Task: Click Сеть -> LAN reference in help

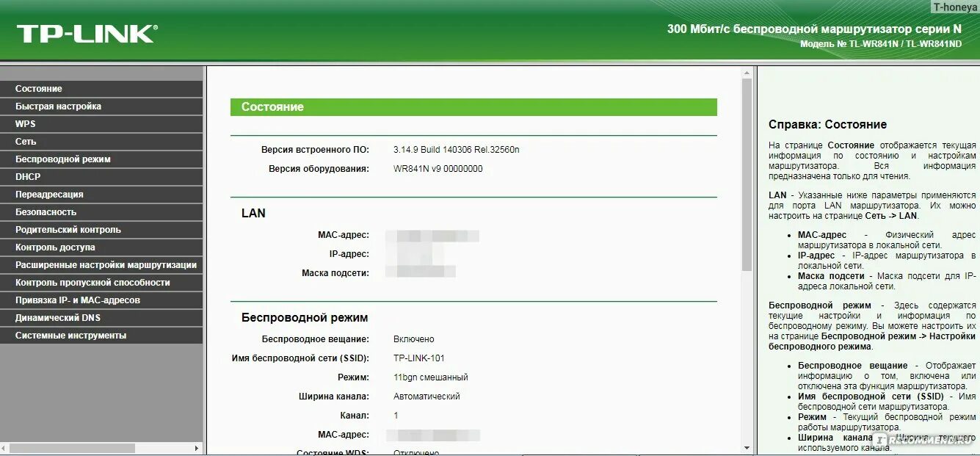Action: click(x=891, y=216)
